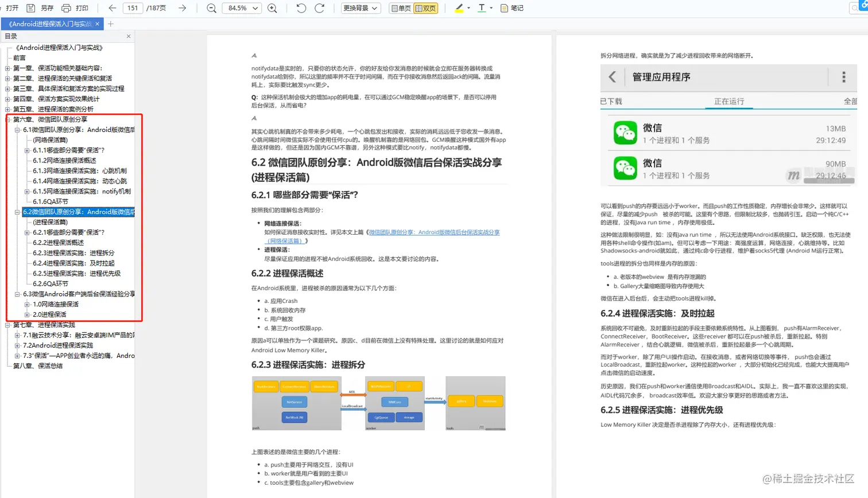
Task: Rotate page clockwise icon
Action: [320, 8]
